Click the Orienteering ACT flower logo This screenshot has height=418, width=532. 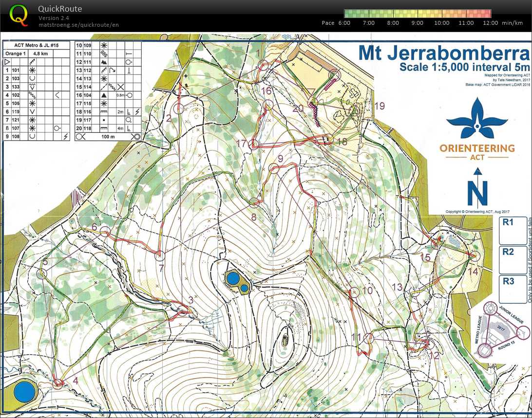[476, 119]
